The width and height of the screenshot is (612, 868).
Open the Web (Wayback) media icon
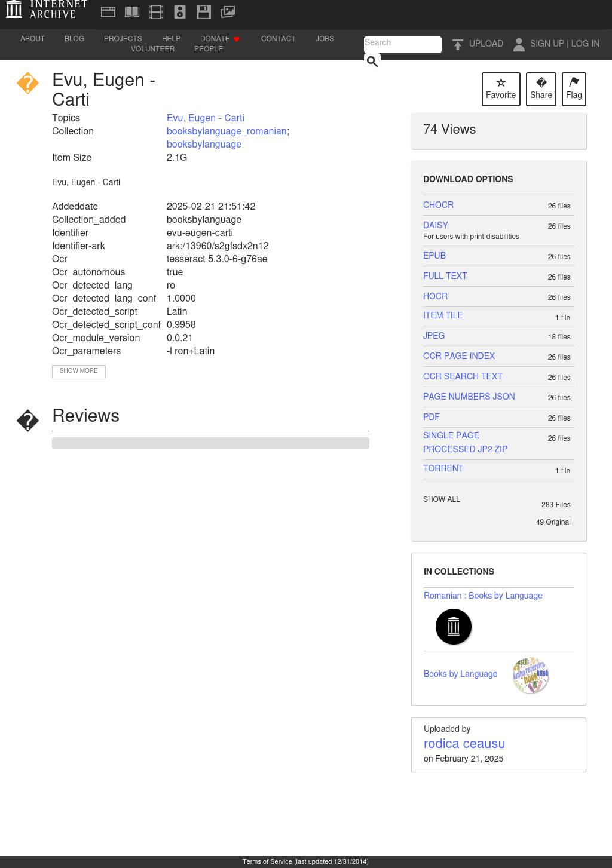click(108, 12)
